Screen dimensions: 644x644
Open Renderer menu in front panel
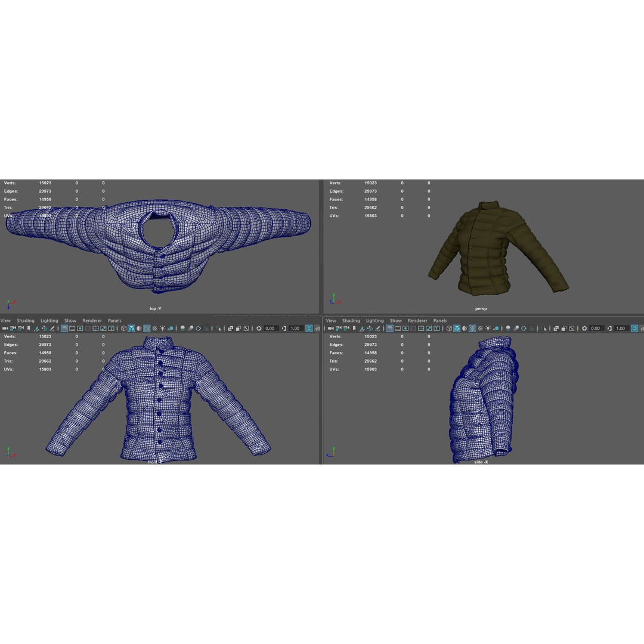coord(92,320)
